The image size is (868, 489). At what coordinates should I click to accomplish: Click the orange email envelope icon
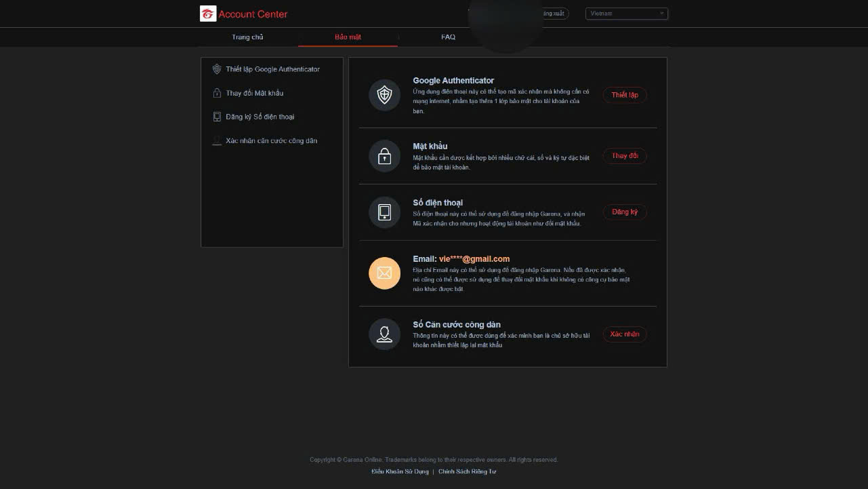[384, 273]
